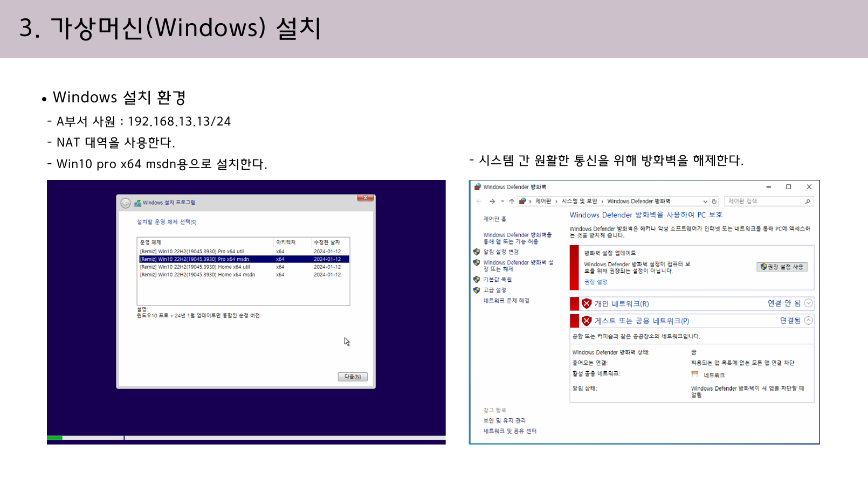Click the forward arrow in the firewall window
The image size is (868, 486).
(x=492, y=202)
